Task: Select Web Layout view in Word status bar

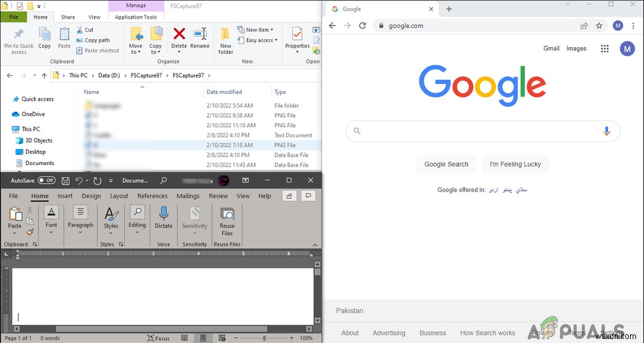Action: coord(222,338)
